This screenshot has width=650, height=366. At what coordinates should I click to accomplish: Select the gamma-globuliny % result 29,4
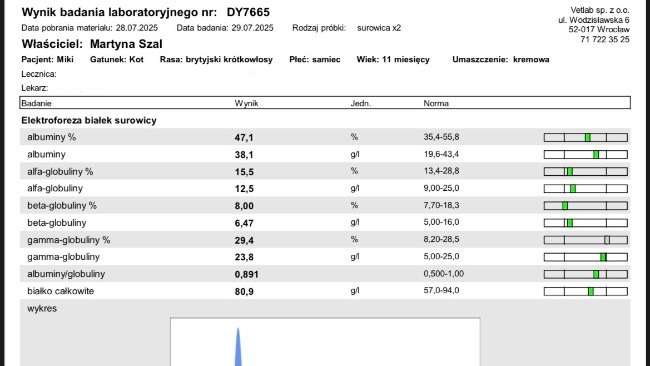[x=244, y=240]
